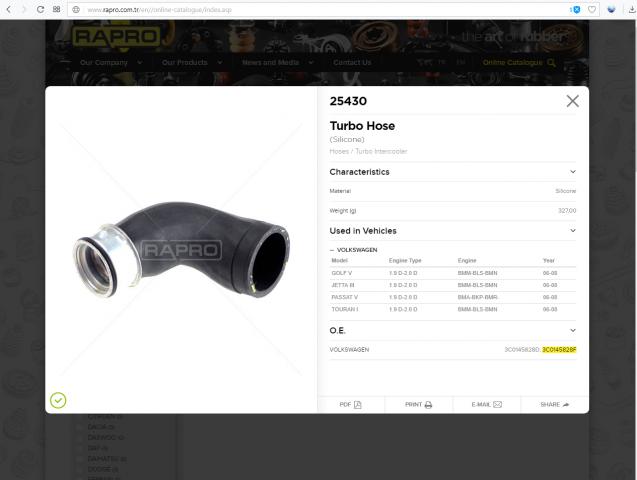Open the speed dial grid icon
637x480 pixels.
[x=56, y=9]
